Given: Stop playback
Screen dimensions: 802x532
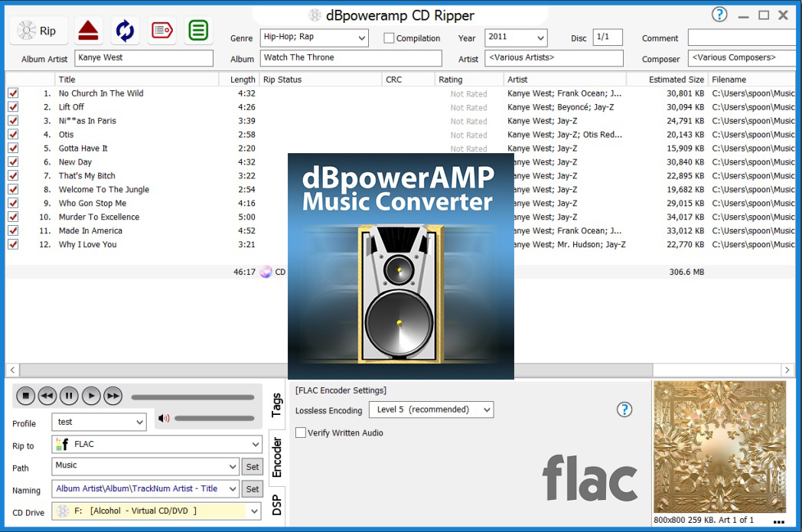Looking at the screenshot, I should (25, 396).
